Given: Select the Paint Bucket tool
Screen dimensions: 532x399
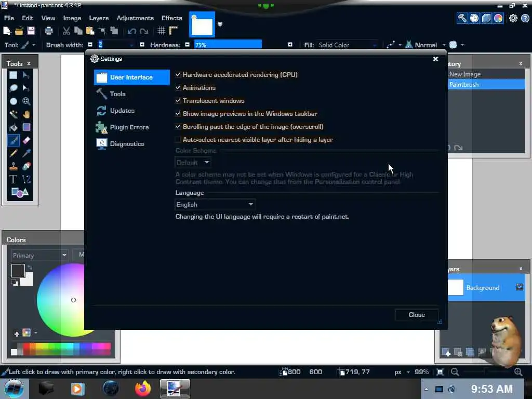Looking at the screenshot, I should (13, 127).
